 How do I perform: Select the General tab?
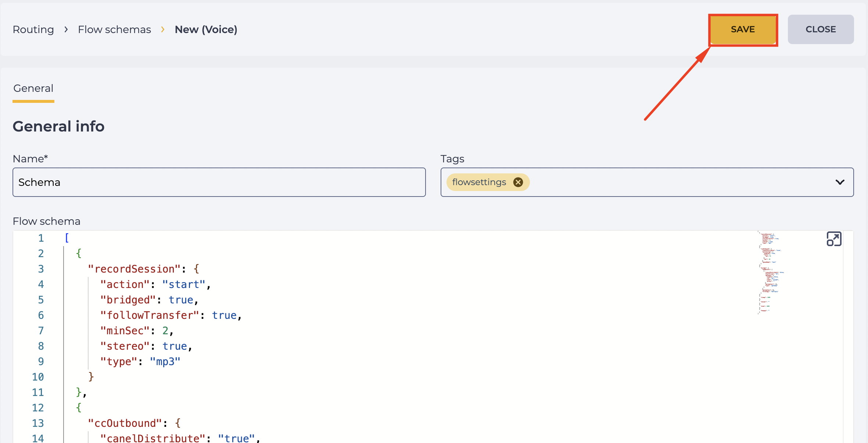coord(33,89)
